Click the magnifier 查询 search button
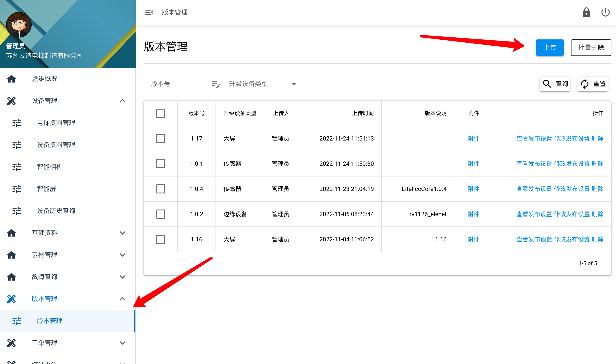This screenshot has height=364, width=616. coord(555,84)
